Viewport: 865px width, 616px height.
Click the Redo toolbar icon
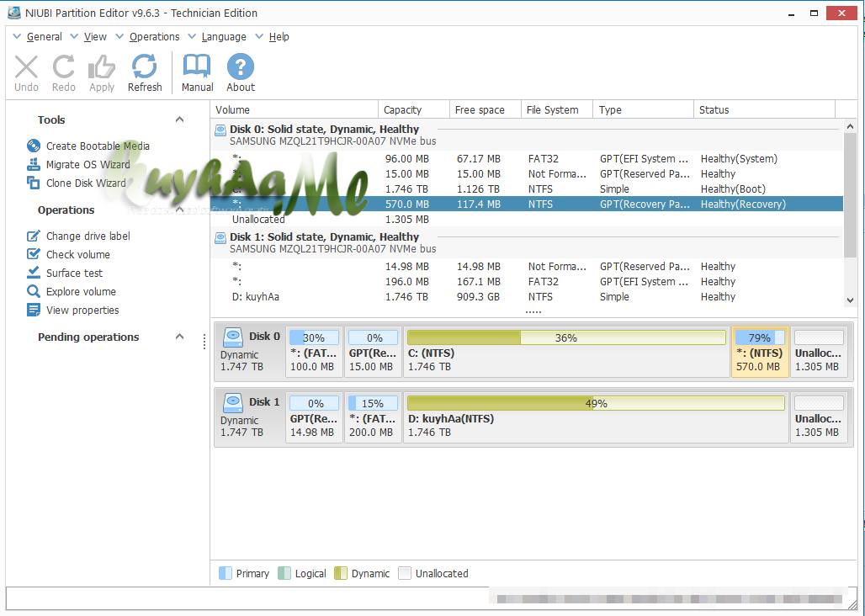[x=63, y=67]
